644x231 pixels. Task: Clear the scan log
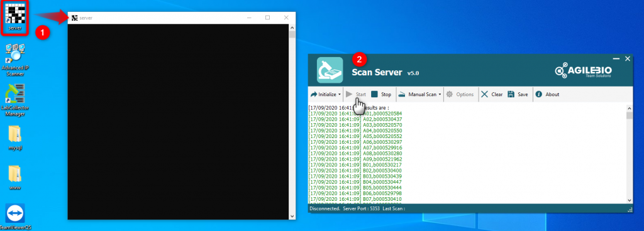pyautogui.click(x=492, y=94)
